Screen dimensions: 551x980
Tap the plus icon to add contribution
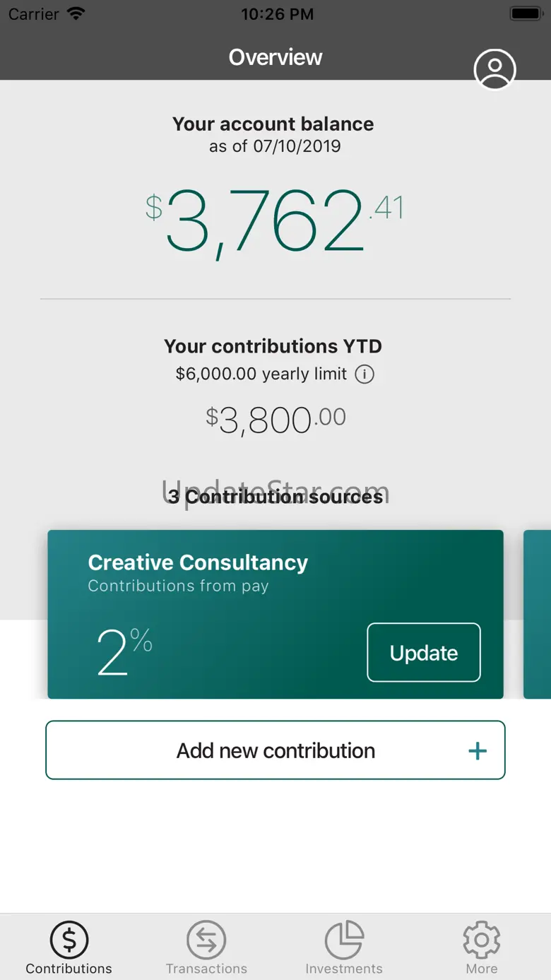[478, 750]
